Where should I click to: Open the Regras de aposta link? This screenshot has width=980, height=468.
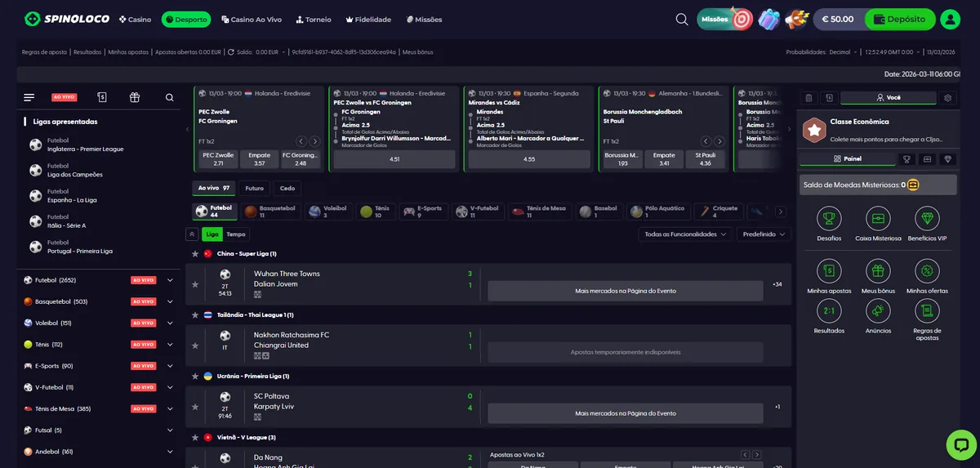click(44, 52)
